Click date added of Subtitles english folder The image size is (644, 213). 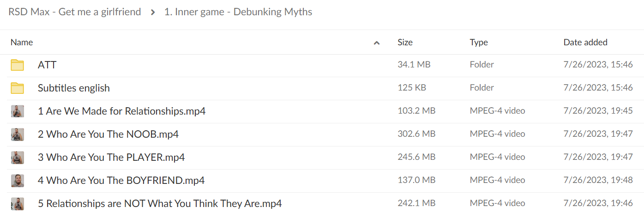click(598, 88)
